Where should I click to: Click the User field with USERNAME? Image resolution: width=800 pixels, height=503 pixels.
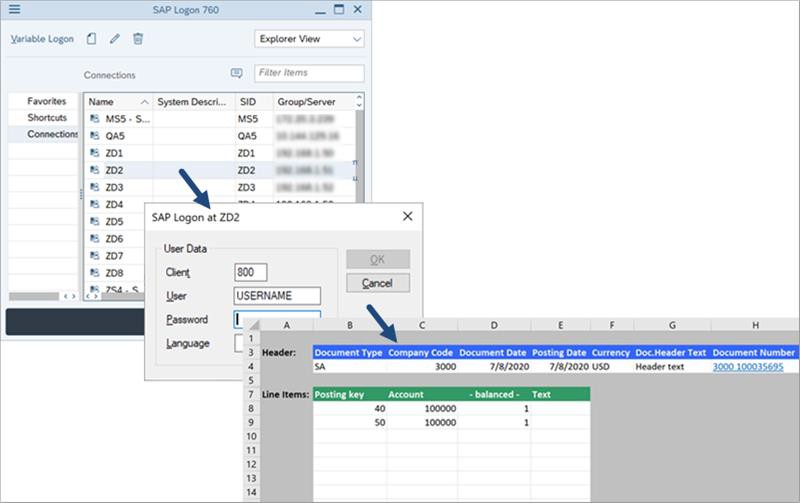(277, 296)
